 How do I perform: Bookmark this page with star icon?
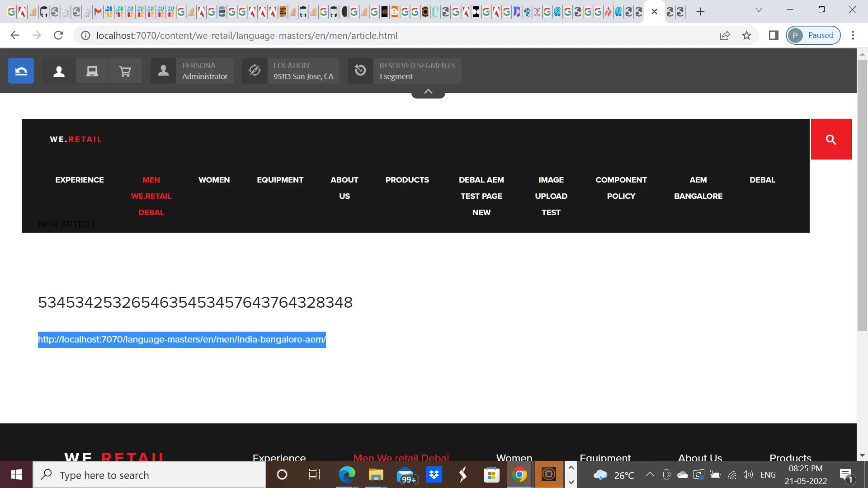coord(746,35)
